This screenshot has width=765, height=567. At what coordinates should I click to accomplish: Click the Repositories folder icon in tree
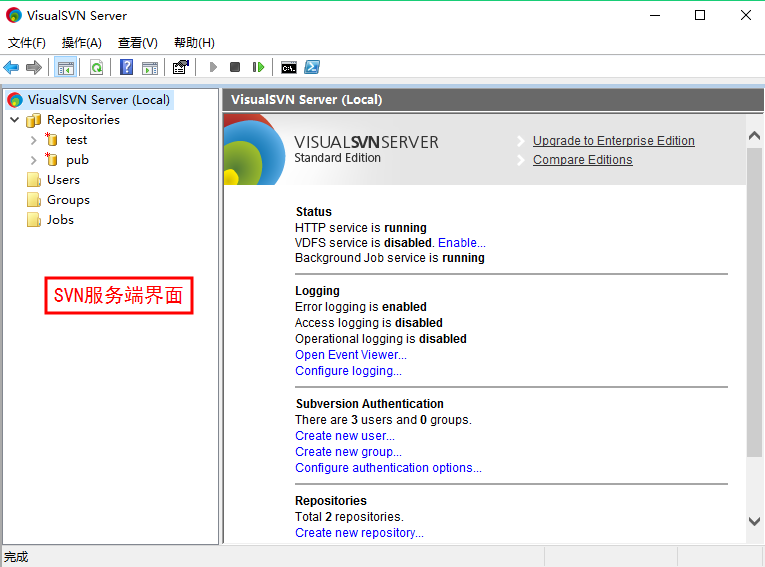[34, 120]
